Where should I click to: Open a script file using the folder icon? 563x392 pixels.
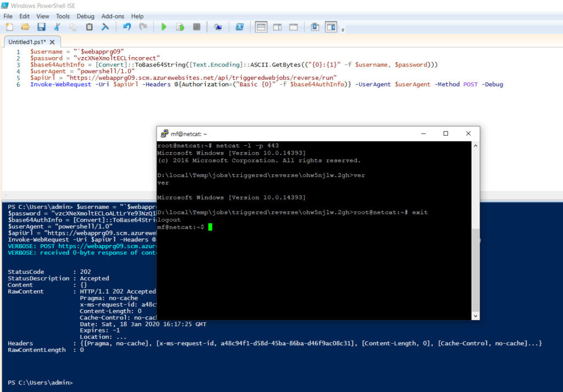(25, 27)
